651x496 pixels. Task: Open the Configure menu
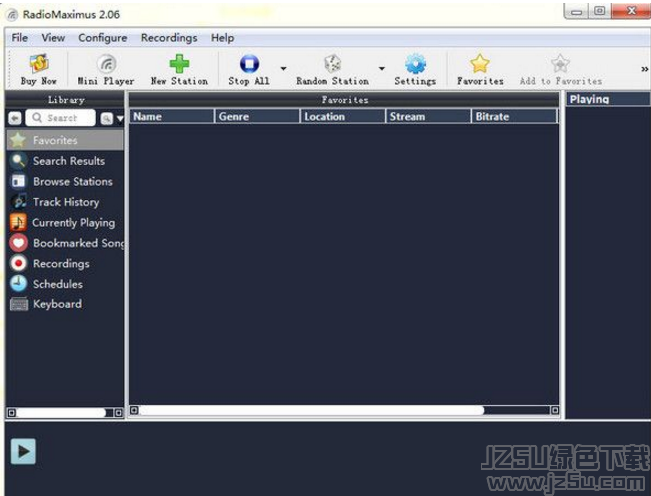click(103, 38)
